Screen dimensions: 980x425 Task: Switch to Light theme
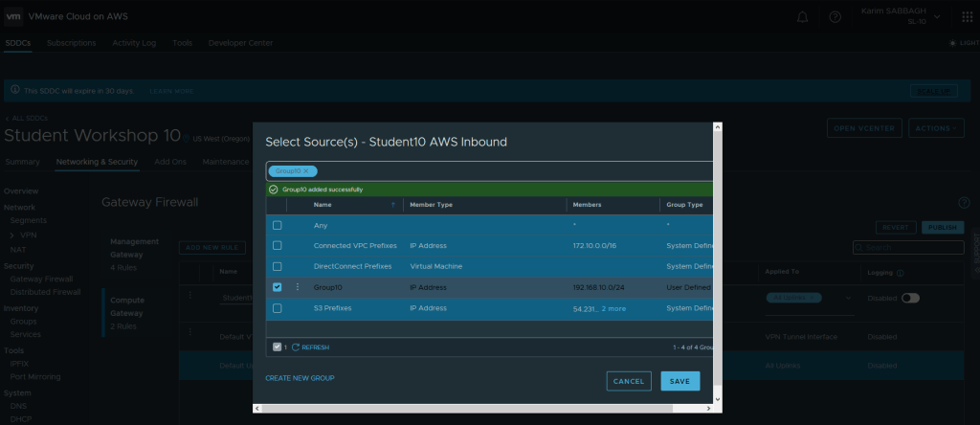(963, 43)
